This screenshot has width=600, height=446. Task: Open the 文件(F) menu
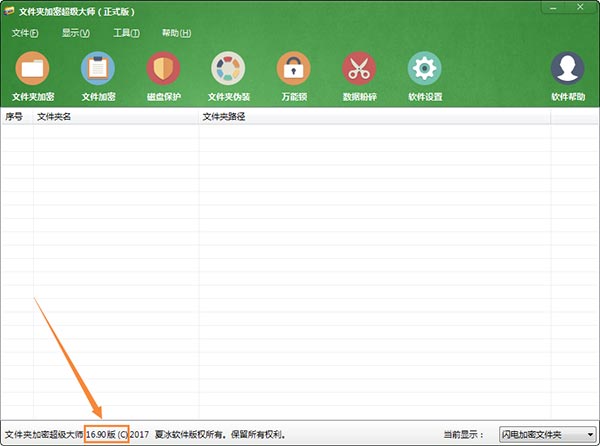point(25,33)
